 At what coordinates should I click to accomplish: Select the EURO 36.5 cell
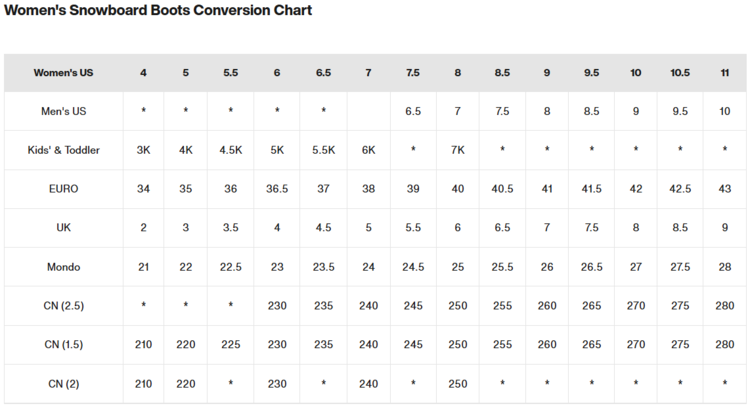(x=277, y=189)
